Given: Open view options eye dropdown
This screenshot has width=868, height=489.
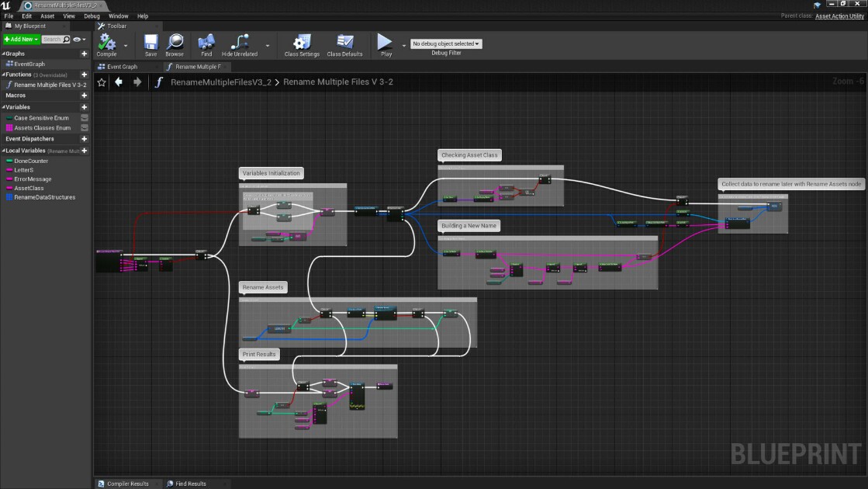Looking at the screenshot, I should point(80,40).
